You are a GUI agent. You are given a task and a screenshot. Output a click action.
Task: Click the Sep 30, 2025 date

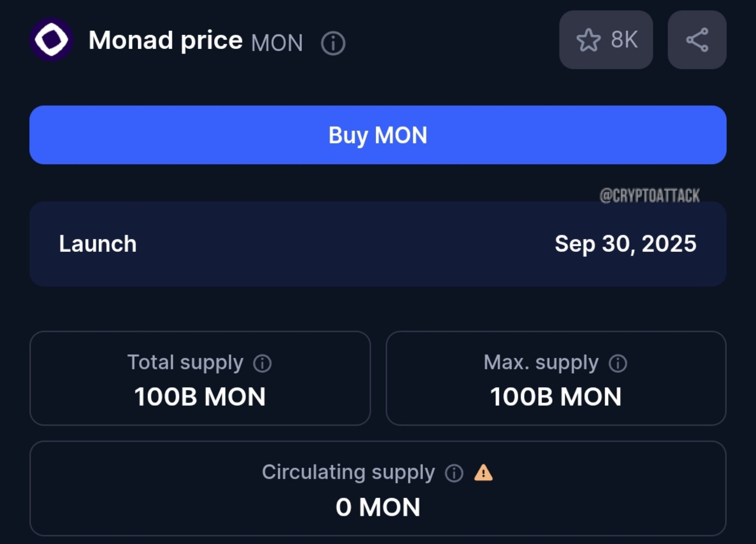[625, 244]
